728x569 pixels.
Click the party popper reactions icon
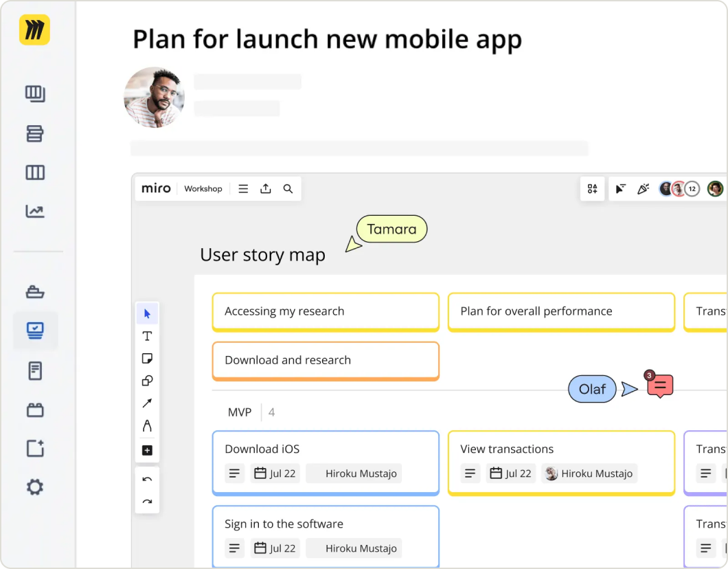[643, 188]
